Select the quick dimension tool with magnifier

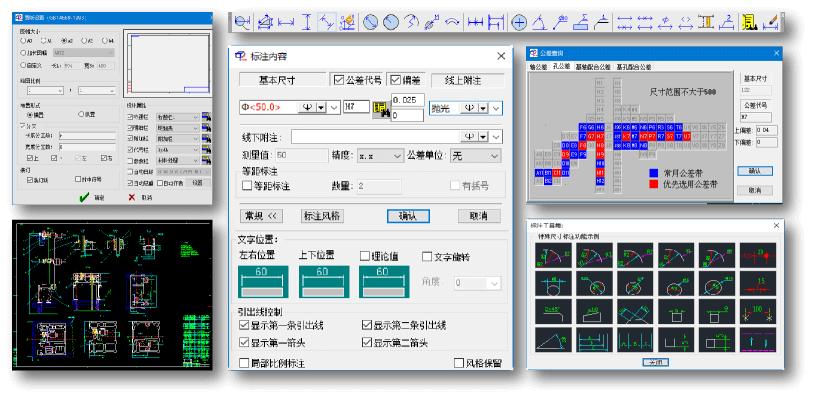[242, 22]
